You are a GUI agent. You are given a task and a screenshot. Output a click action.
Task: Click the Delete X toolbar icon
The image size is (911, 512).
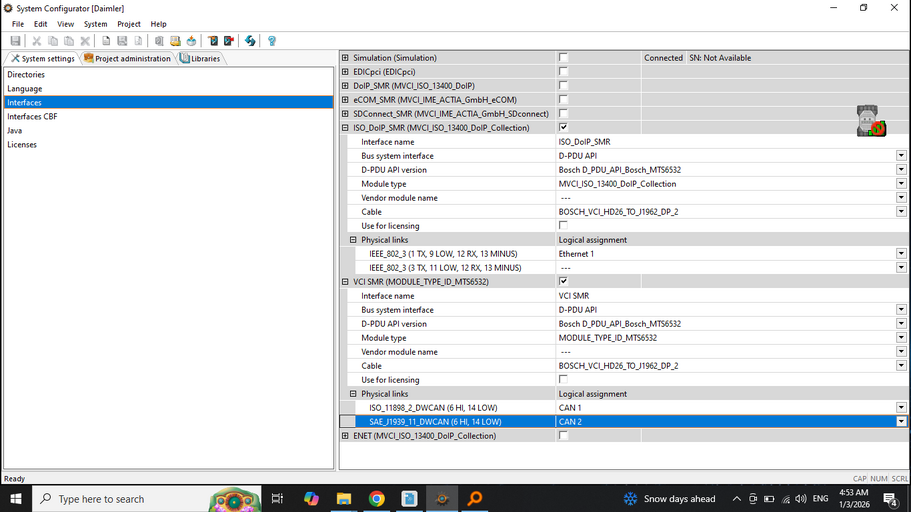pyautogui.click(x=85, y=41)
